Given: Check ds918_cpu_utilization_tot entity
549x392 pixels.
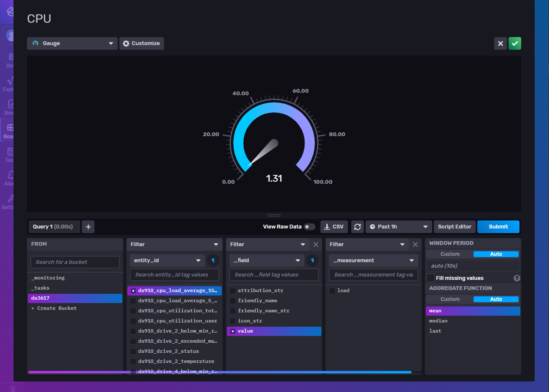Looking at the screenshot, I should click(175, 311).
